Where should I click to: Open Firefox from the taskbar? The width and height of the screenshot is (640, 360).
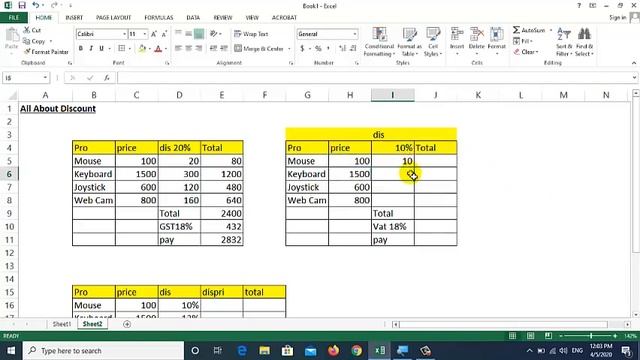pos(333,351)
